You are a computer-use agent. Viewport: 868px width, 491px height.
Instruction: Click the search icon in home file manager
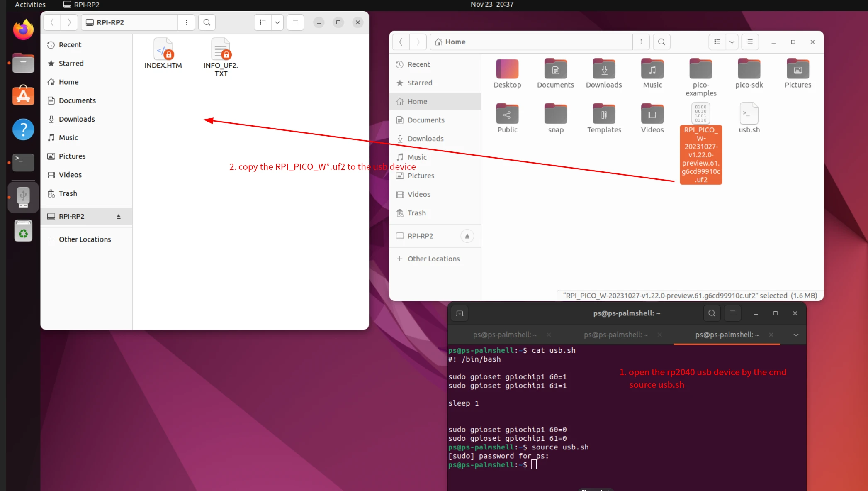coord(661,42)
